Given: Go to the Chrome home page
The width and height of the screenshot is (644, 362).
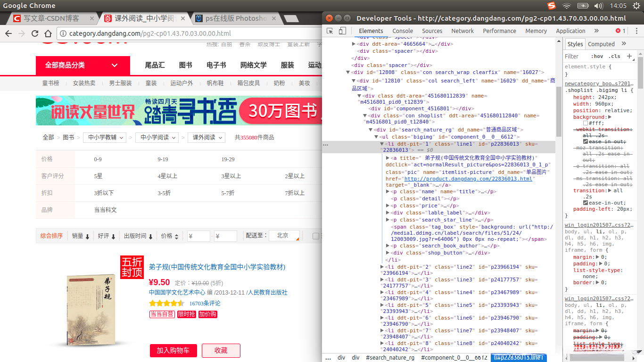Looking at the screenshot, I should coord(48,34).
